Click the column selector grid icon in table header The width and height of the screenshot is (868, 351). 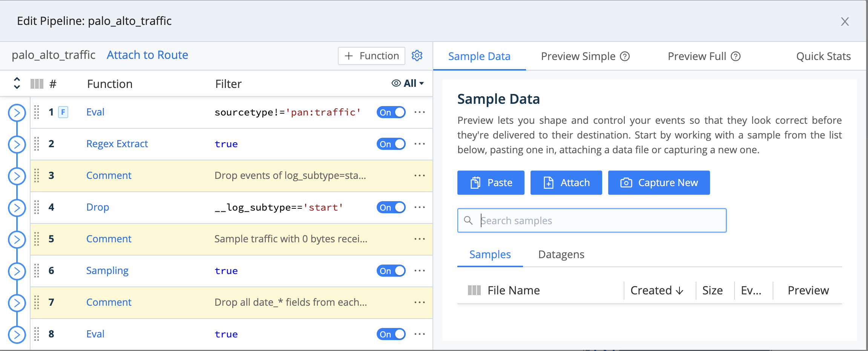[37, 83]
